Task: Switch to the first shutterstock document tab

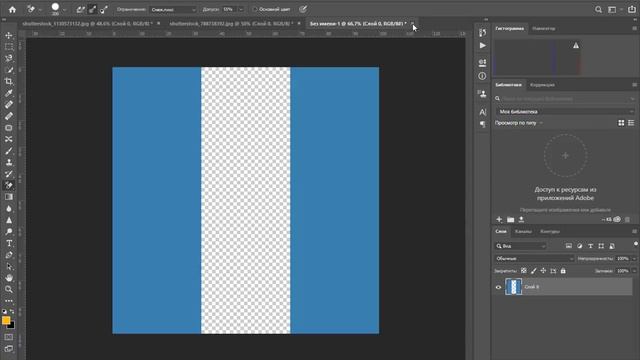Action: pos(87,24)
